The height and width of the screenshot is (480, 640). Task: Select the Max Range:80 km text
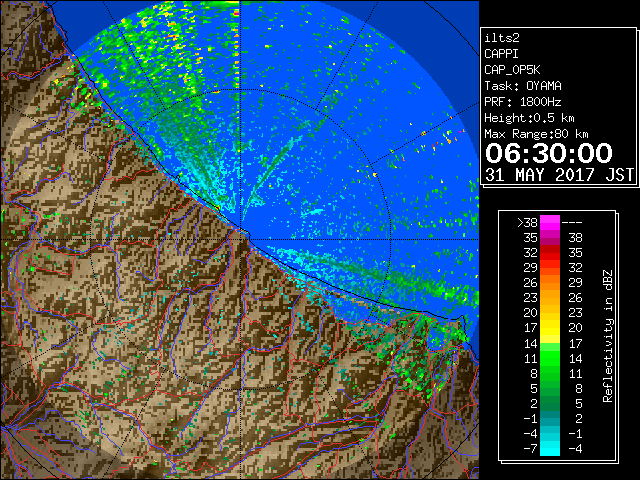(x=536, y=134)
